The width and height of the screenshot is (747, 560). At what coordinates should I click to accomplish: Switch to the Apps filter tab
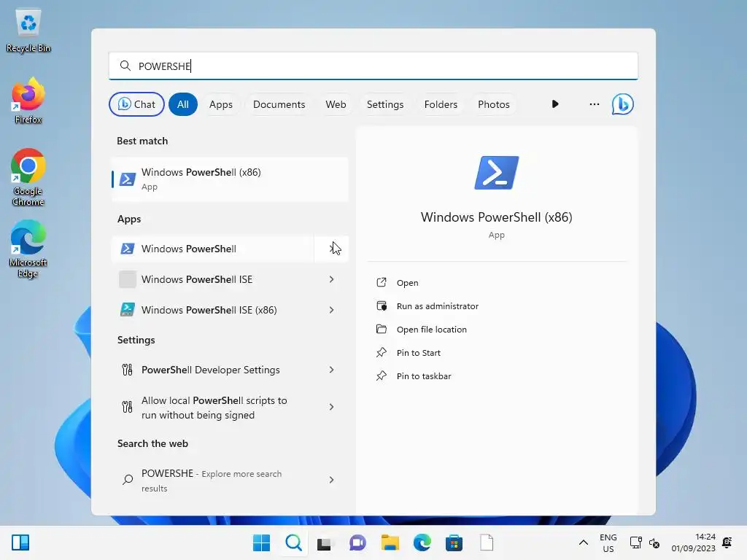pyautogui.click(x=221, y=104)
